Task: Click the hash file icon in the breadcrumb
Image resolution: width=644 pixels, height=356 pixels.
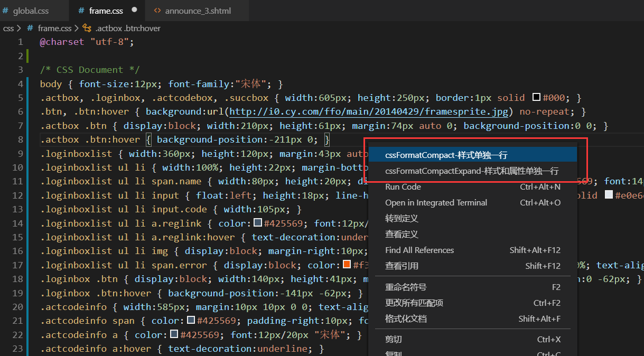Action: click(x=31, y=28)
